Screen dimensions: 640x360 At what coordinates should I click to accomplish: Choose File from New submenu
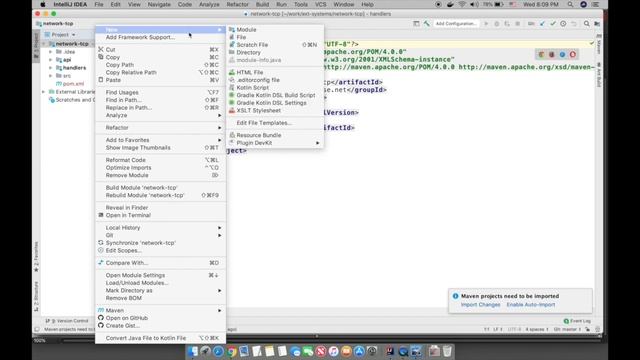(275, 37)
